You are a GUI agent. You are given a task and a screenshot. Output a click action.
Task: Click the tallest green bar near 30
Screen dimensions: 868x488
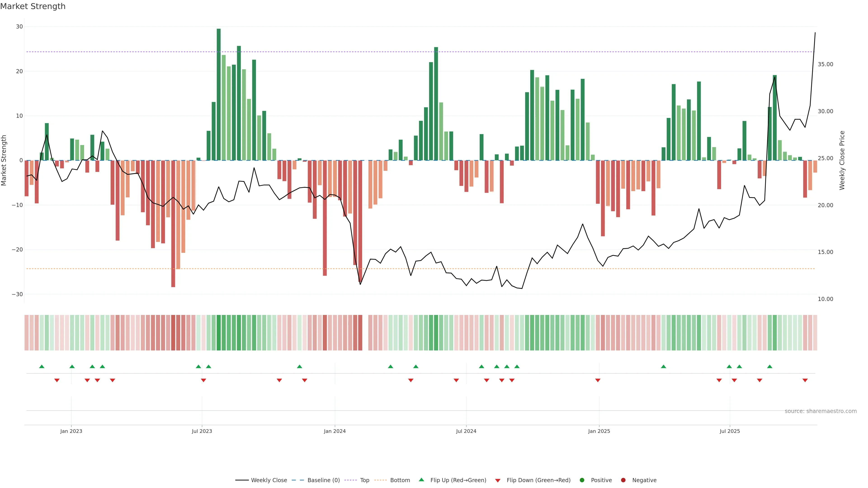coord(219,94)
